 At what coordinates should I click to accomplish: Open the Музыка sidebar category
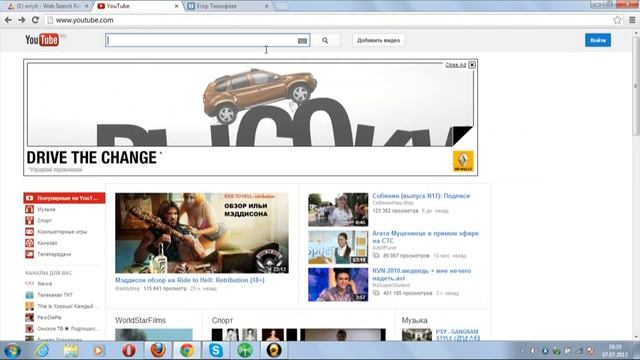[x=46, y=209]
